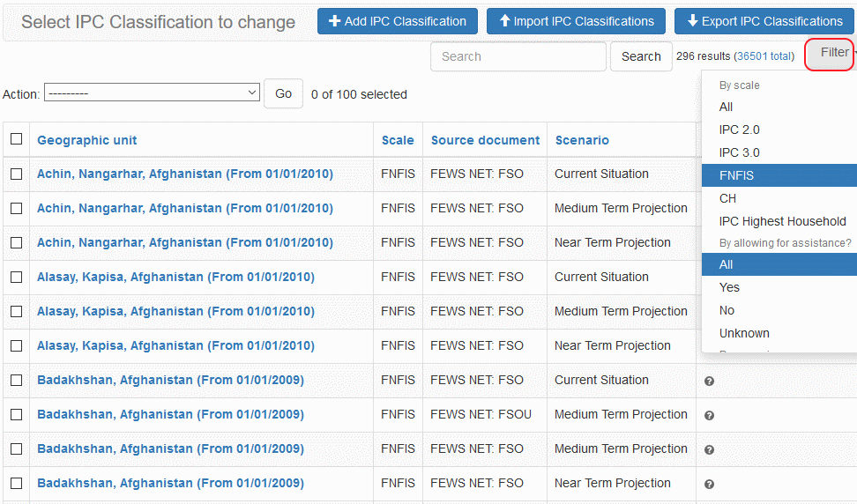Click the Import IPC Classifications button
The image size is (857, 504).
[576, 21]
